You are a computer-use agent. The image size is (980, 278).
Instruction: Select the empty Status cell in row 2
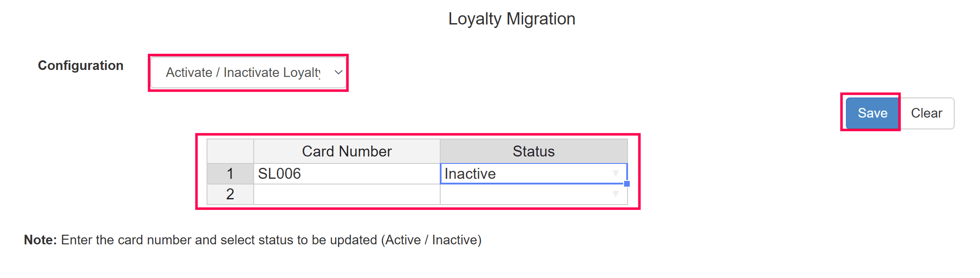(524, 194)
